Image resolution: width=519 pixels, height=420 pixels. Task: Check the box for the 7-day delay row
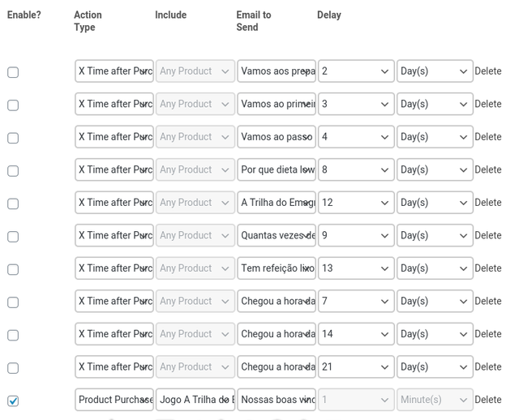coord(13,302)
